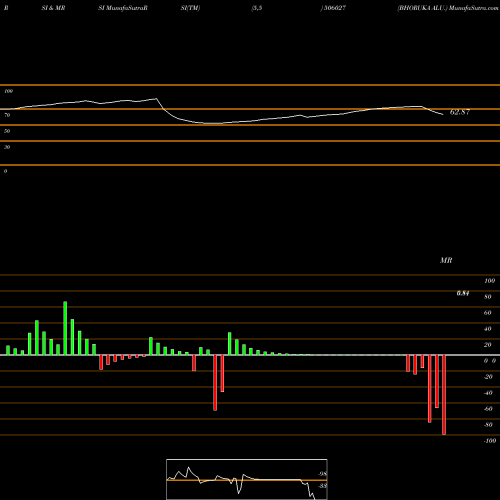The height and width of the screenshot is (500, 500).
Task: Click the -100 label on the MR axis
Action: (490, 441)
